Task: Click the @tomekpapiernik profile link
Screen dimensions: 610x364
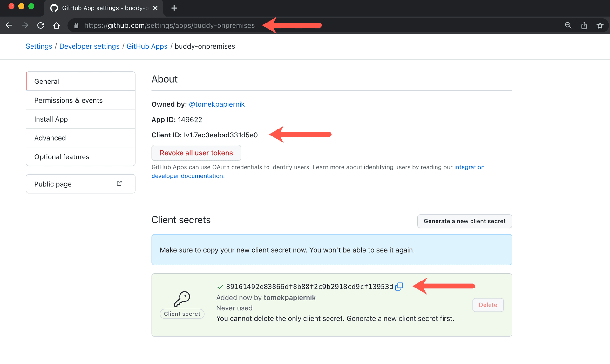Action: [x=217, y=104]
